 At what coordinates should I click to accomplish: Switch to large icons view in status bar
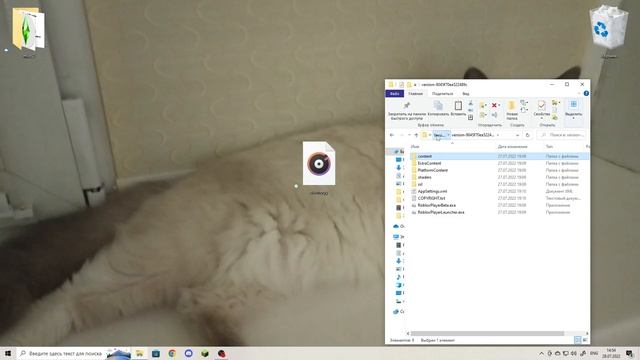click(585, 340)
